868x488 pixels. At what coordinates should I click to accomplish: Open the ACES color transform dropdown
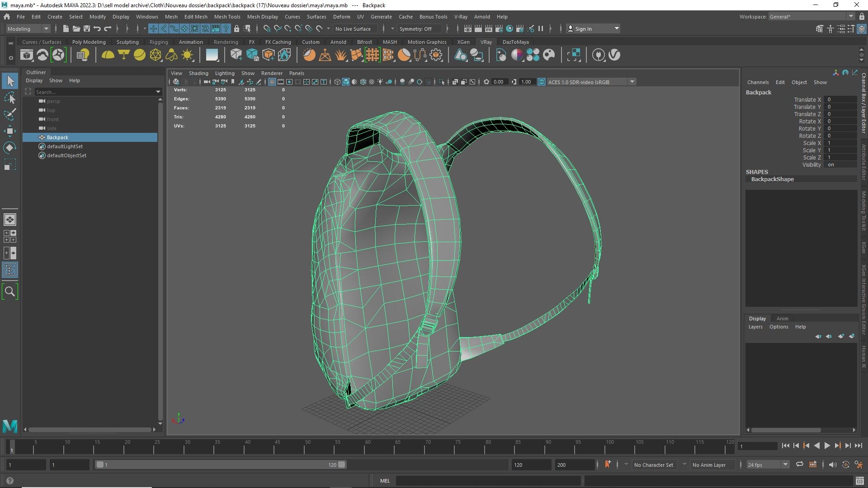pos(591,82)
